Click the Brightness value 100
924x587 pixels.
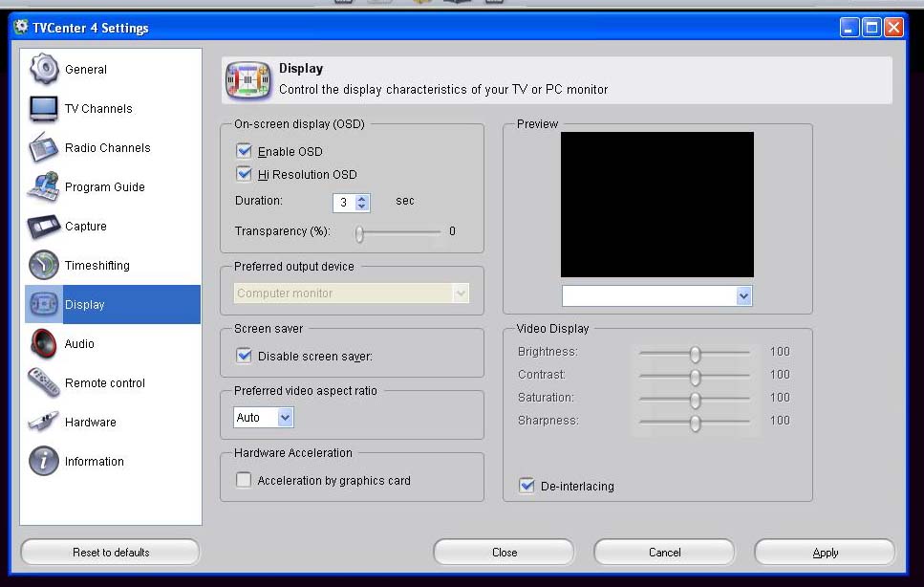pyautogui.click(x=780, y=351)
